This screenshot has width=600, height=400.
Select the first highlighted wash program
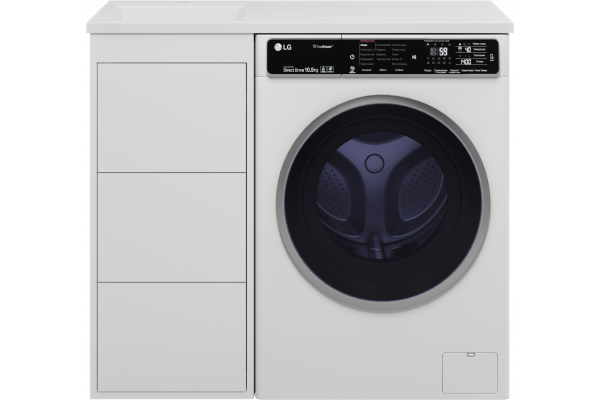click(x=365, y=45)
